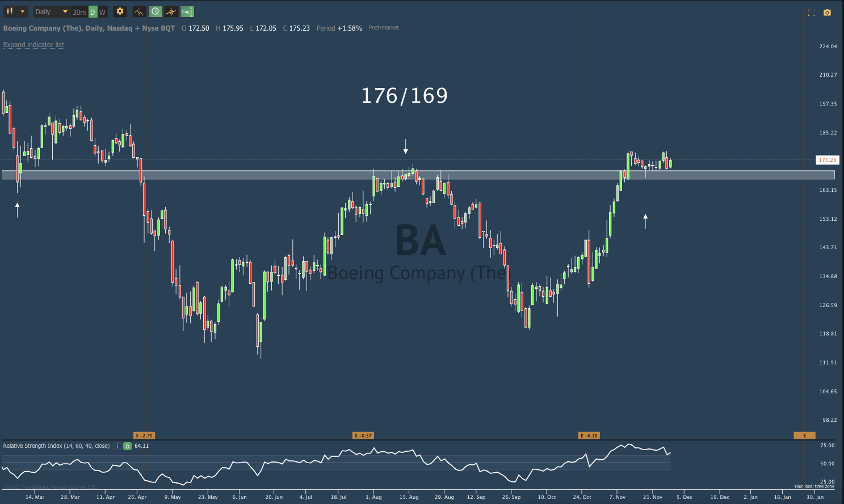Click the 176/169 chart annotation text
The width and height of the screenshot is (844, 504).
[405, 95]
